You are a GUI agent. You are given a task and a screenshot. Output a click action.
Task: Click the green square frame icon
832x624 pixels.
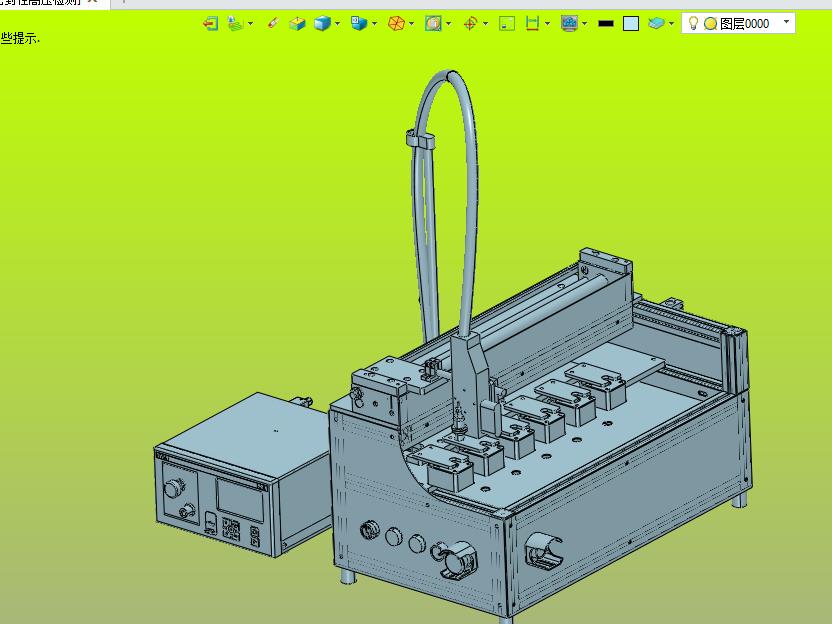click(507, 23)
